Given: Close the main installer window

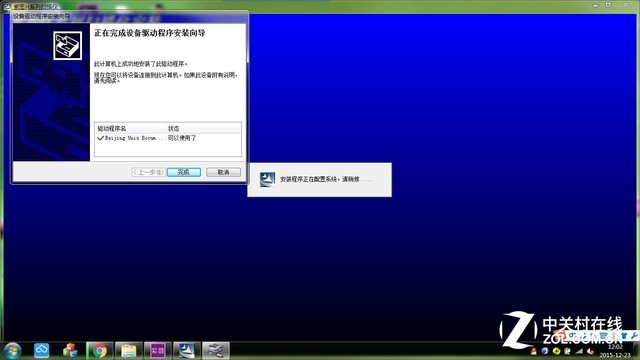Looking at the screenshot, I should (x=626, y=5).
